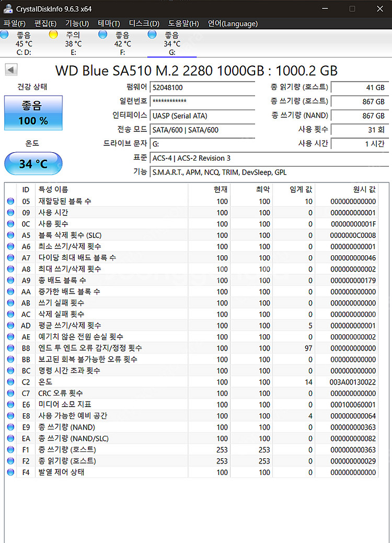Screen dimensions: 392x543
Task: Click status orb for A9 종 배드 블록 수
Action: tap(11, 280)
